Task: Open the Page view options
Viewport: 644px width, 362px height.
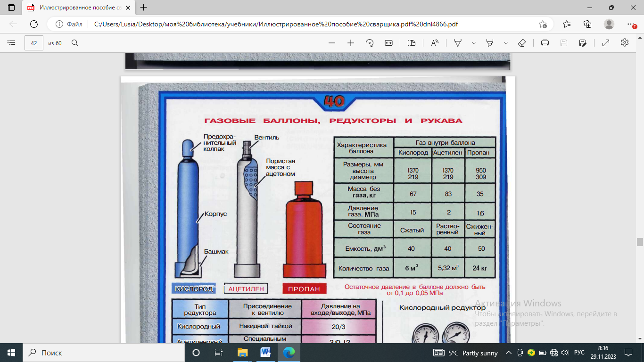Action: pos(412,43)
